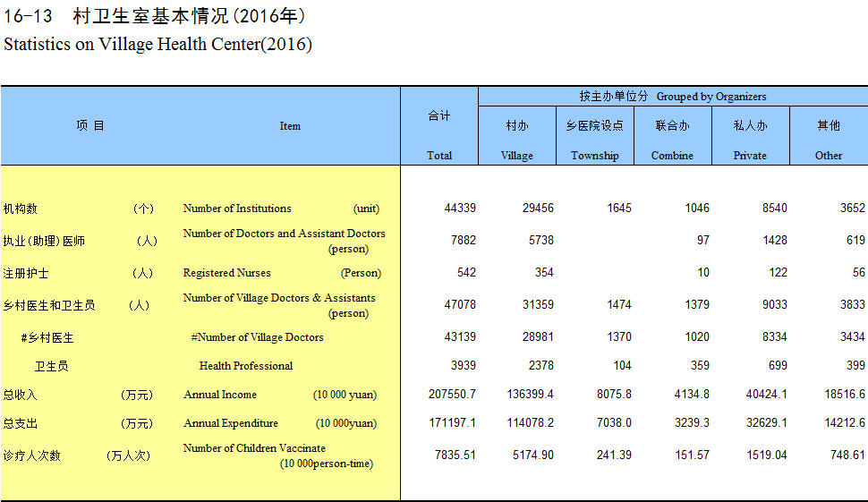The width and height of the screenshot is (868, 502).
Task: Click other doctors value 619
Action: click(855, 240)
